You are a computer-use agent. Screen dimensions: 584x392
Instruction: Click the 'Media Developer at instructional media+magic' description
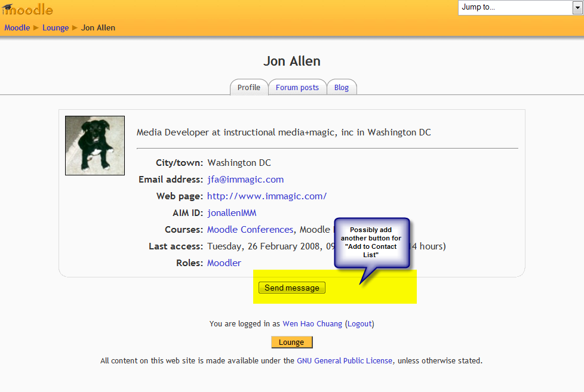coord(284,132)
